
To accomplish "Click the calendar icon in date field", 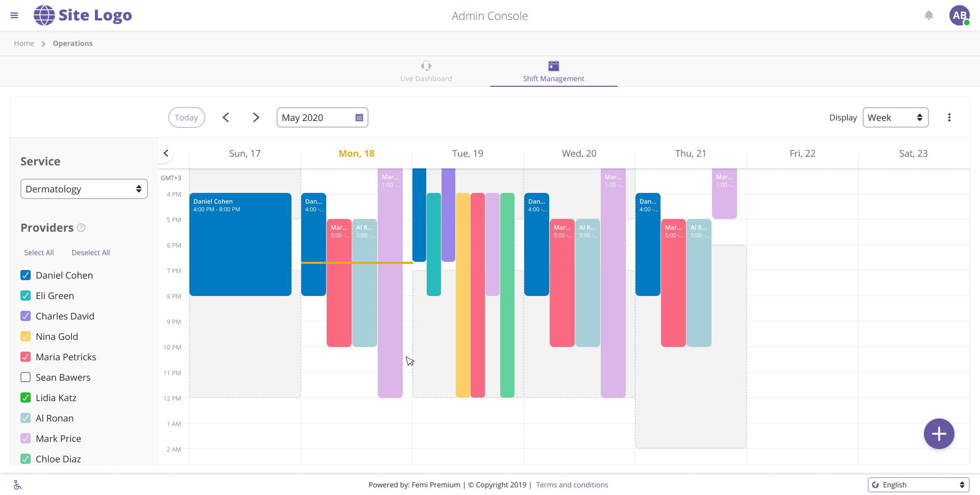I will click(359, 117).
